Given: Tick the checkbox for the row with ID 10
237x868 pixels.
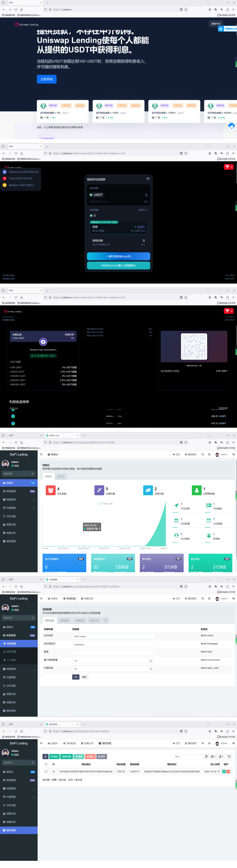Looking at the screenshot, I should click(x=46, y=771).
